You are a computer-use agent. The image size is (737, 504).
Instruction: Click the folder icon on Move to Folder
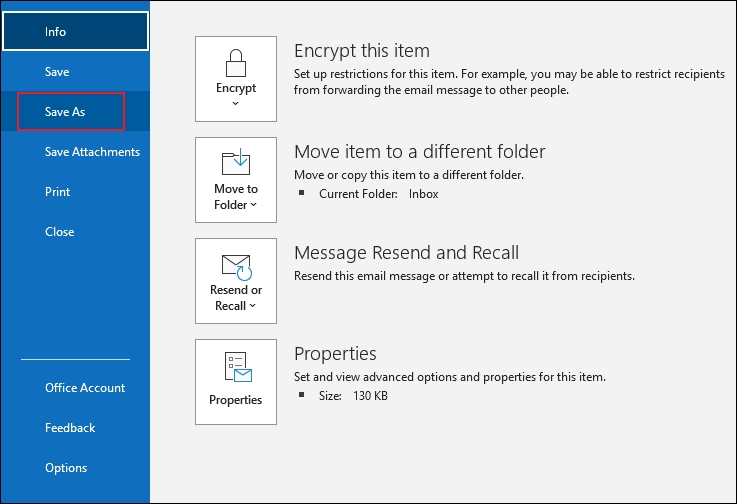(236, 162)
